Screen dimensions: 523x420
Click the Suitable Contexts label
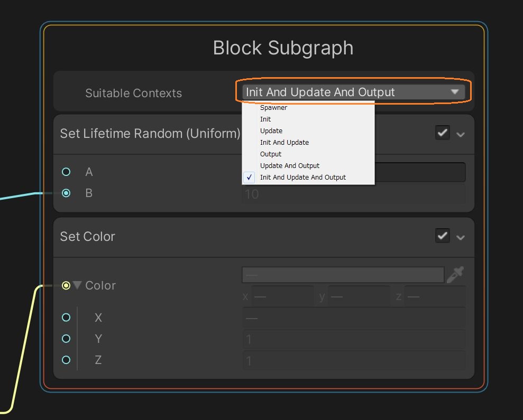(133, 93)
